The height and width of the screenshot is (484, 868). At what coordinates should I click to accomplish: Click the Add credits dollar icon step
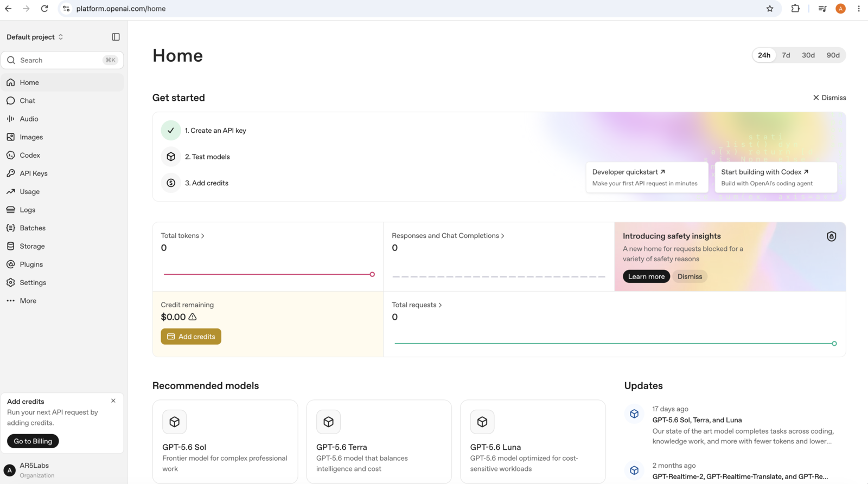click(x=171, y=183)
